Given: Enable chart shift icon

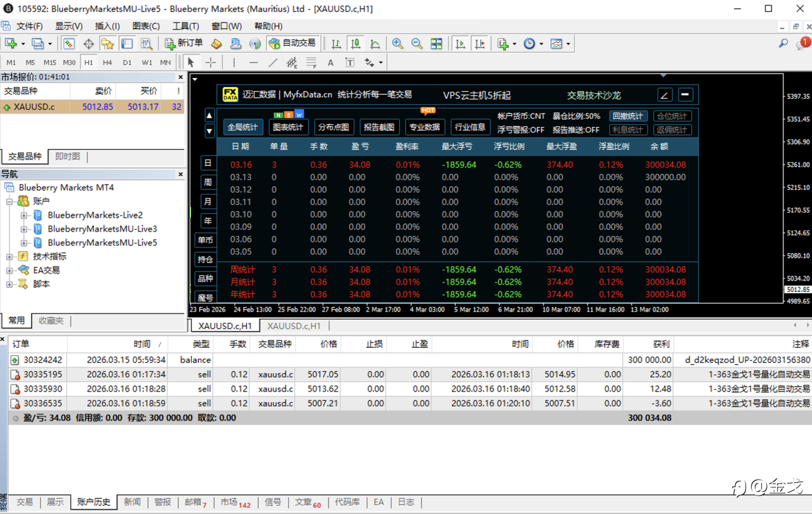Looking at the screenshot, I should tap(480, 44).
